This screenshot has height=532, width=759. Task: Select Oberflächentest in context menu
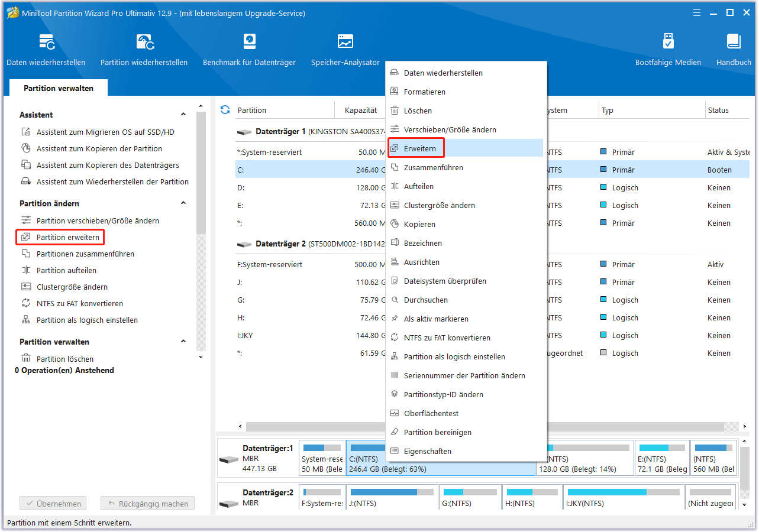tap(466, 414)
